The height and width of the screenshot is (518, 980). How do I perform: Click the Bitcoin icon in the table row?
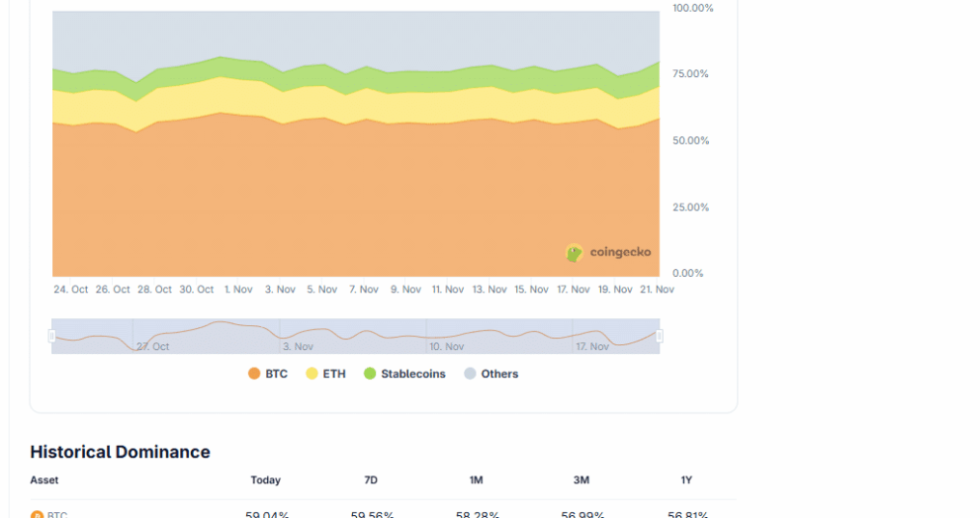click(x=37, y=515)
